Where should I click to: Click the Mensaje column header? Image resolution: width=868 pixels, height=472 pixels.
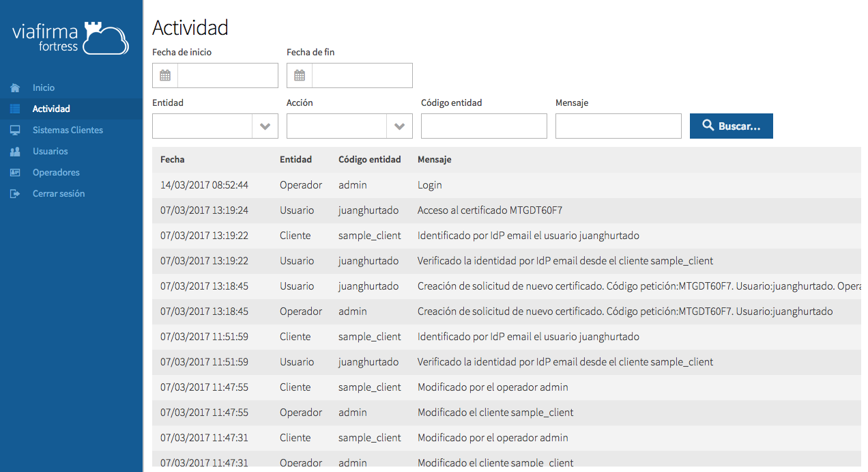click(434, 159)
